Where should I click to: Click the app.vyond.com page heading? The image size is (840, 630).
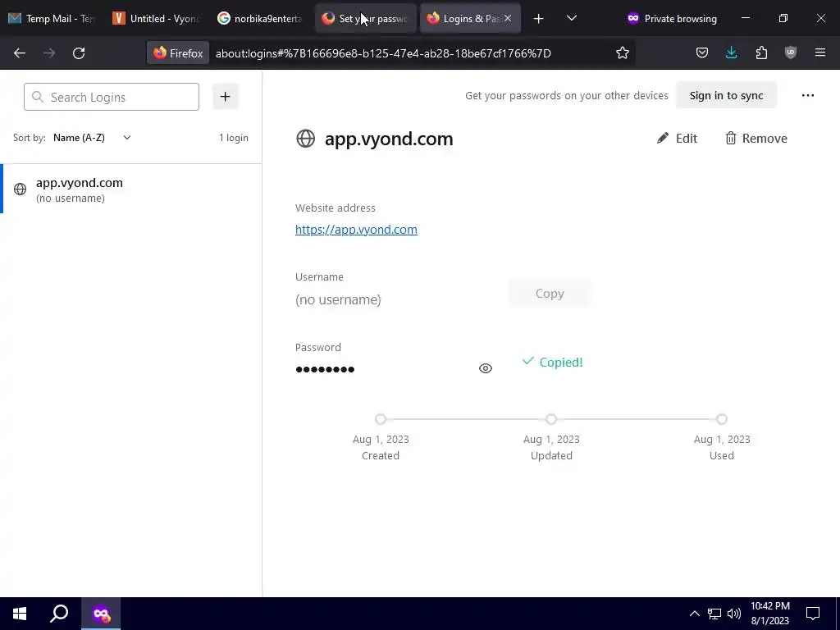coord(389,139)
